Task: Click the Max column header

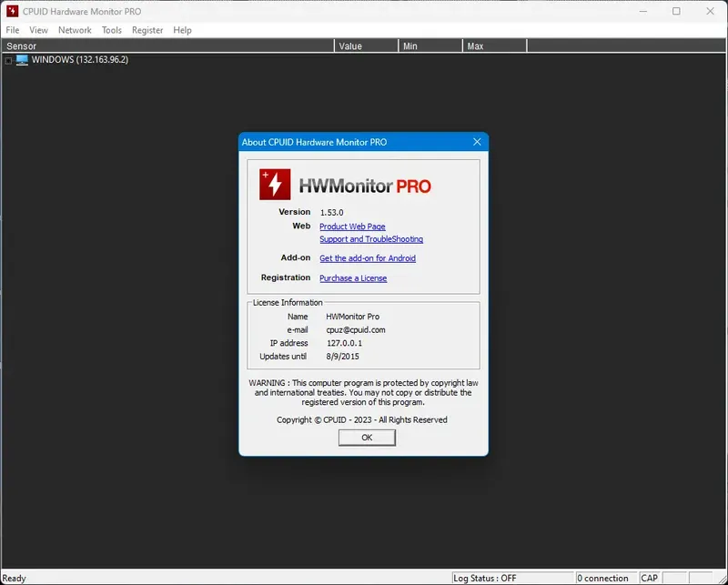Action: pos(495,46)
